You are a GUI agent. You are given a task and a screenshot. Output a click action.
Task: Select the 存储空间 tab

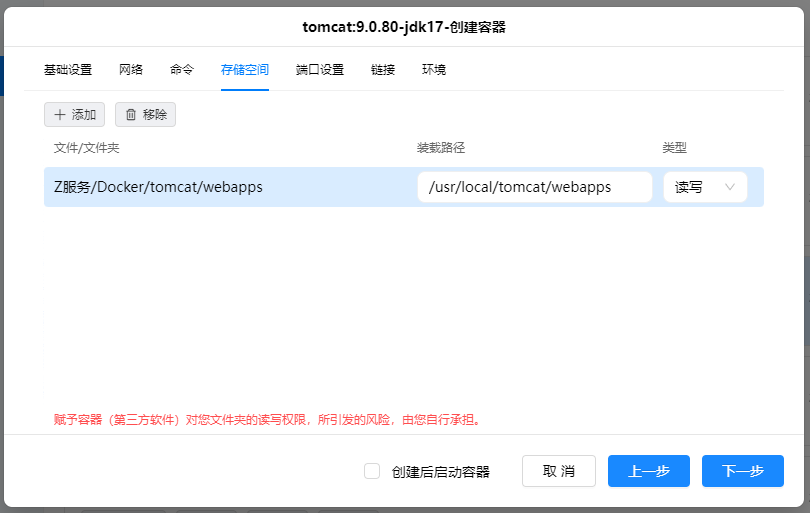(245, 70)
